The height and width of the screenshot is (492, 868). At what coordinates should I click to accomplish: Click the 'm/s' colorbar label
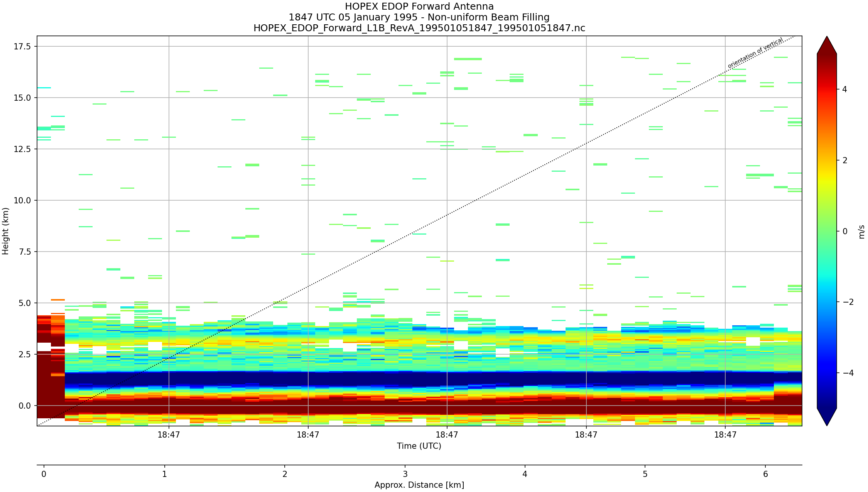click(862, 232)
